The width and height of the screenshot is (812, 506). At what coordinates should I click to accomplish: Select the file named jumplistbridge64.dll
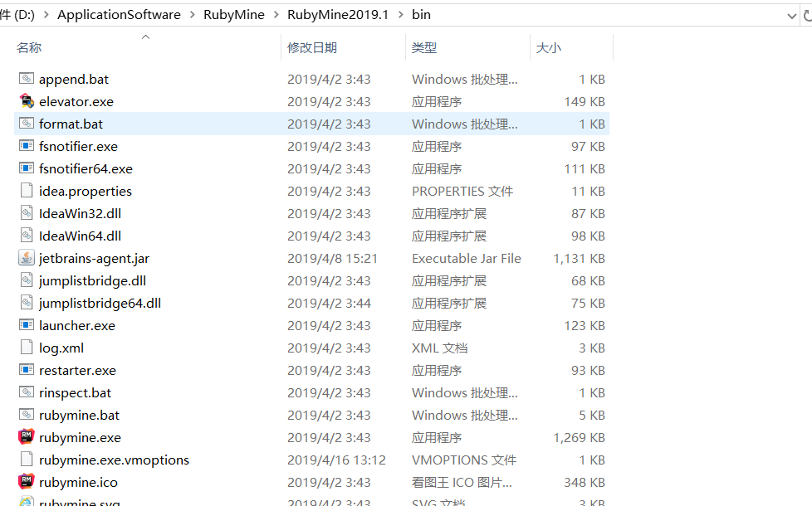click(100, 304)
